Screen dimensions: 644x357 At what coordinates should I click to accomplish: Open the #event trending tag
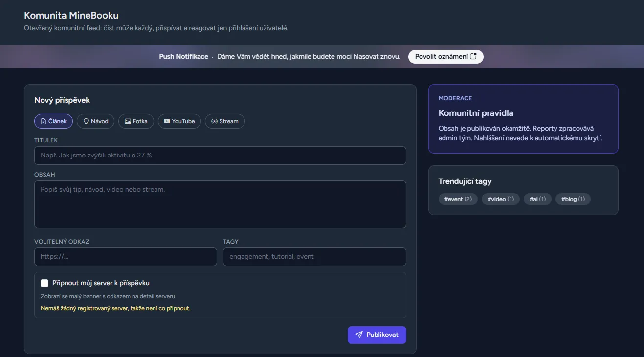[458, 199]
